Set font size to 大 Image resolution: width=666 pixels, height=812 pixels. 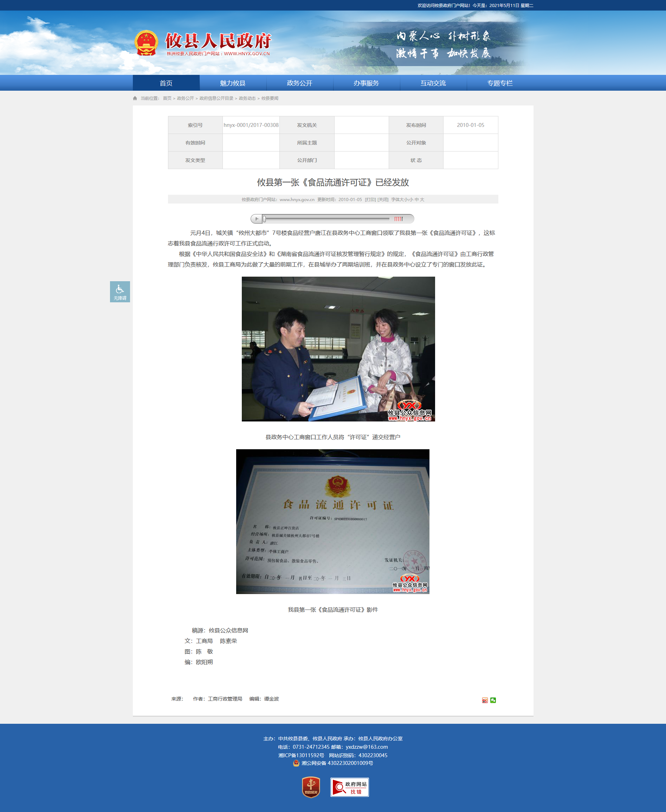(x=422, y=200)
